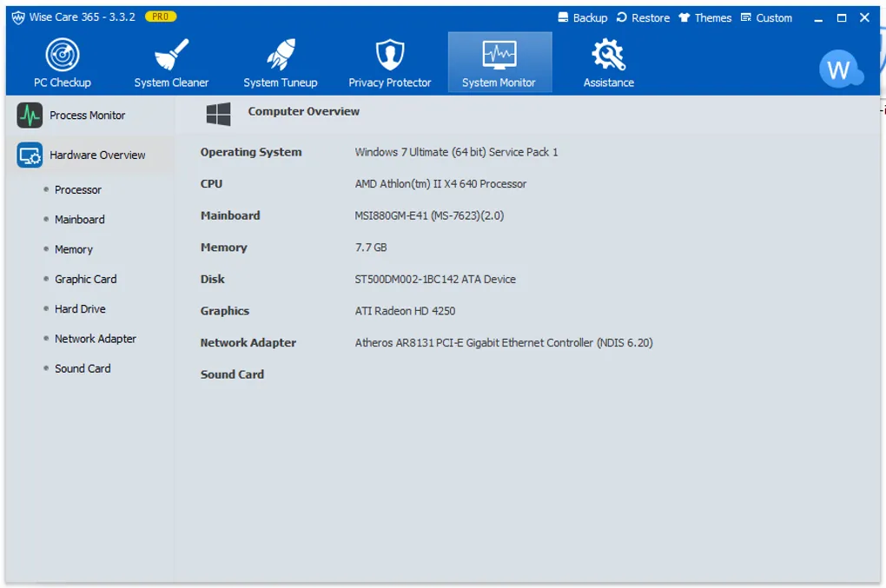This screenshot has height=588, width=886.
Task: Select Mainboard in the sidebar
Action: pos(80,220)
